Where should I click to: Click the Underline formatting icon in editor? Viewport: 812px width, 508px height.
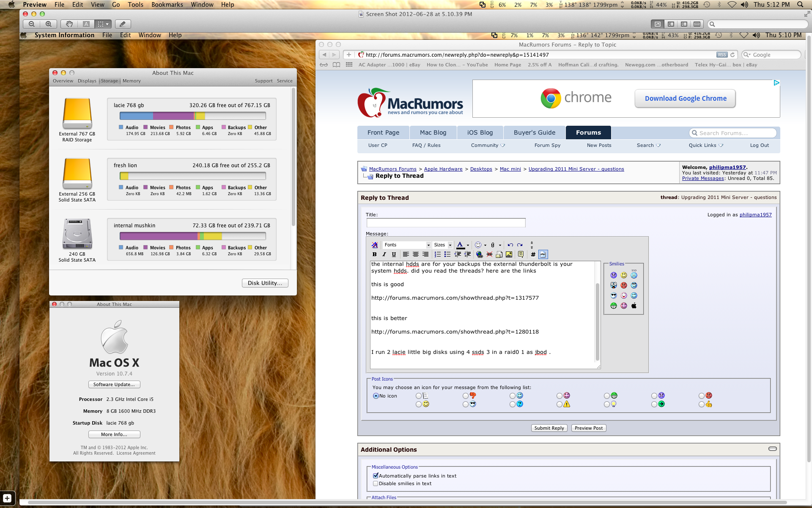pyautogui.click(x=394, y=254)
